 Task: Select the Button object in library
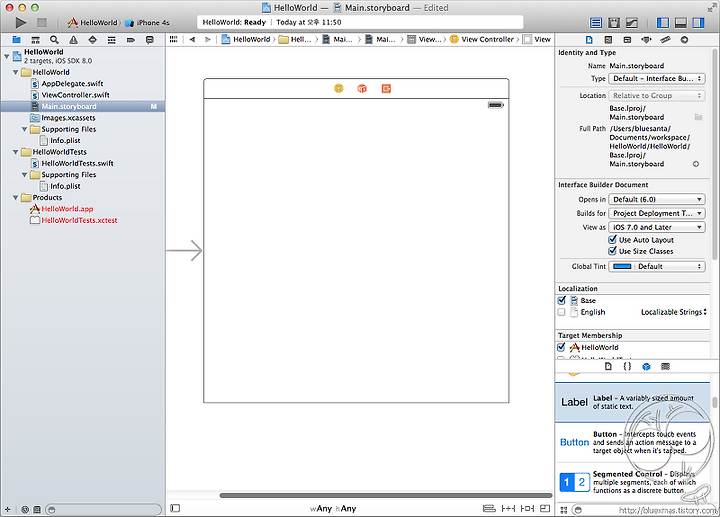(632, 442)
